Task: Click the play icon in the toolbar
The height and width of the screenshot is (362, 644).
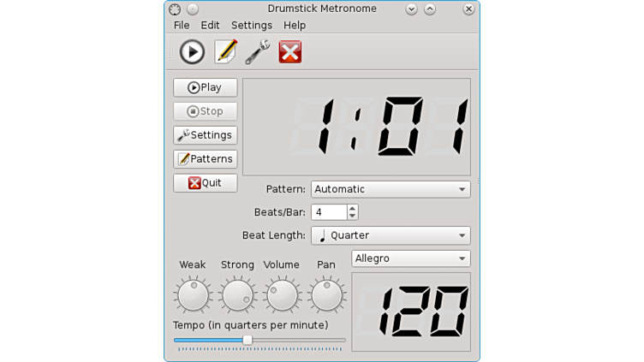Action: pyautogui.click(x=192, y=52)
